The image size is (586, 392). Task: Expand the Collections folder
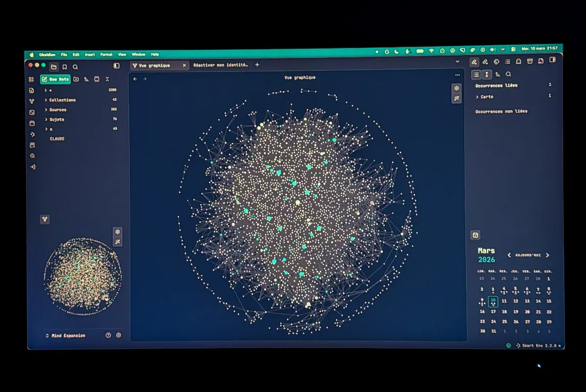click(62, 100)
